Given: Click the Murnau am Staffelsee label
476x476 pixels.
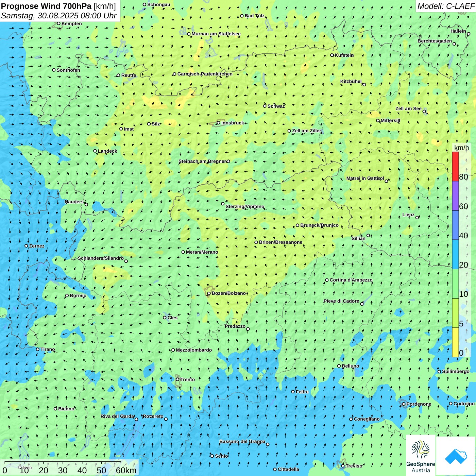Looking at the screenshot, I should click(216, 34).
